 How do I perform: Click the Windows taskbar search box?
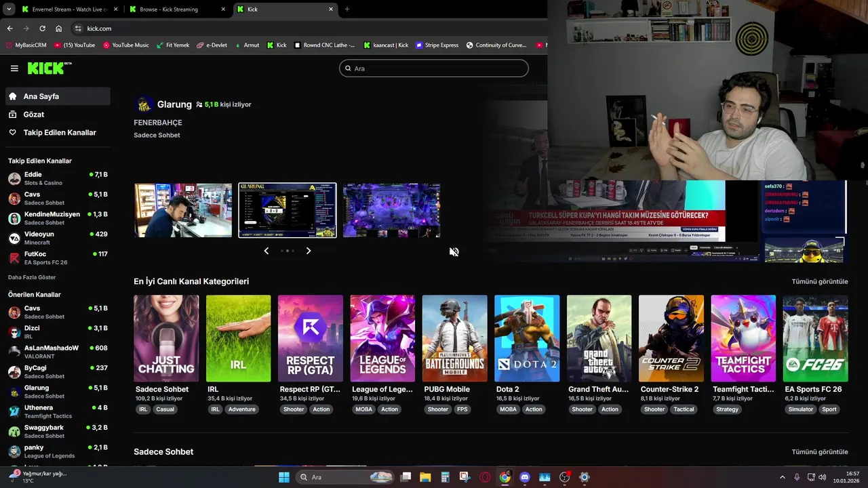tap(346, 477)
